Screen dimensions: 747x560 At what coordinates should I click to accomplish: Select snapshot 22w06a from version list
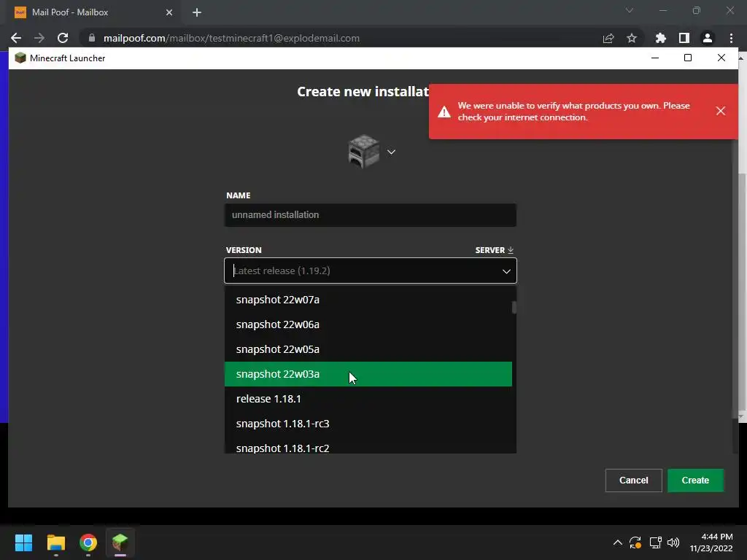368,324
